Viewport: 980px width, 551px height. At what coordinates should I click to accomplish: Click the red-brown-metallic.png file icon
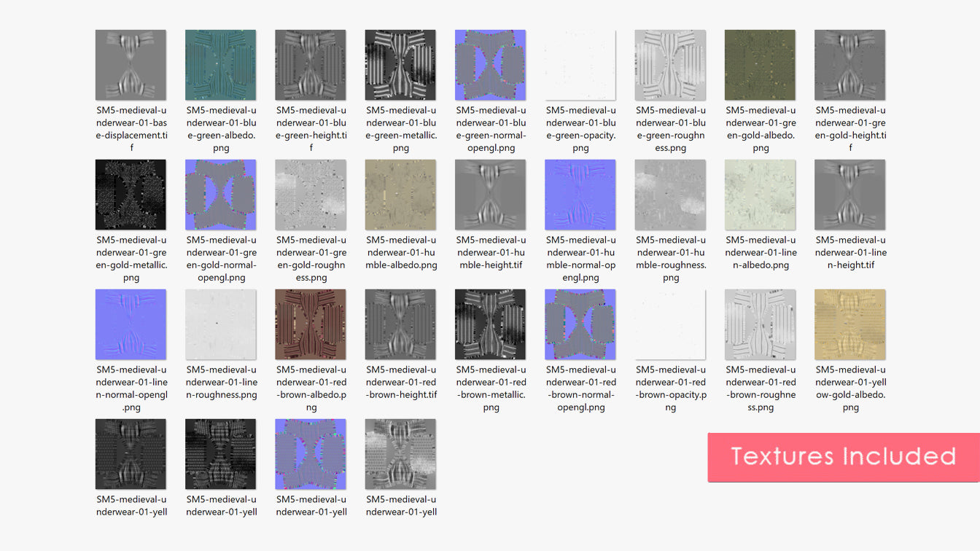click(490, 324)
